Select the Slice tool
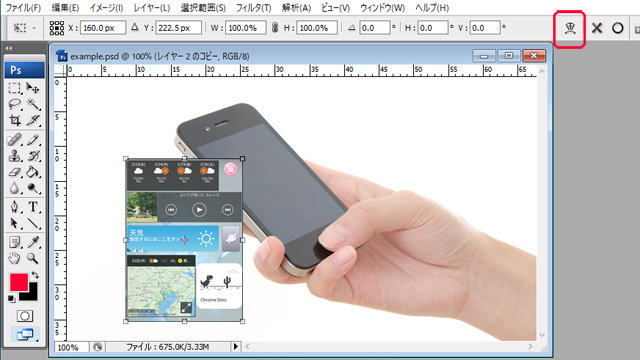The image size is (640, 360). click(33, 120)
